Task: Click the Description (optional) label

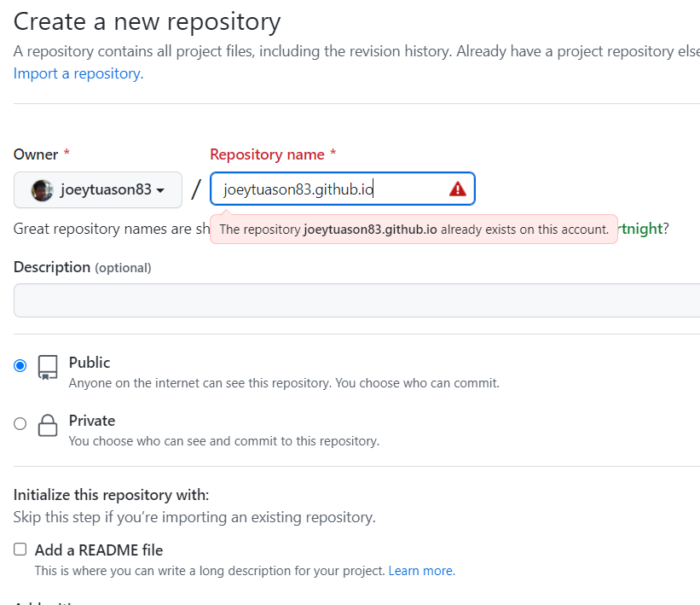Action: pos(83,267)
